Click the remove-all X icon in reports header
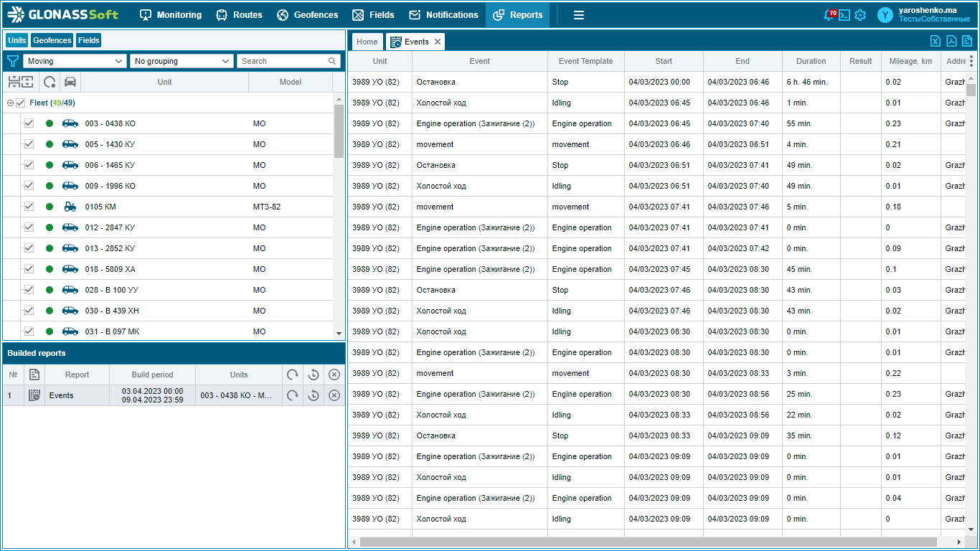The height and width of the screenshot is (551, 980). click(x=334, y=375)
